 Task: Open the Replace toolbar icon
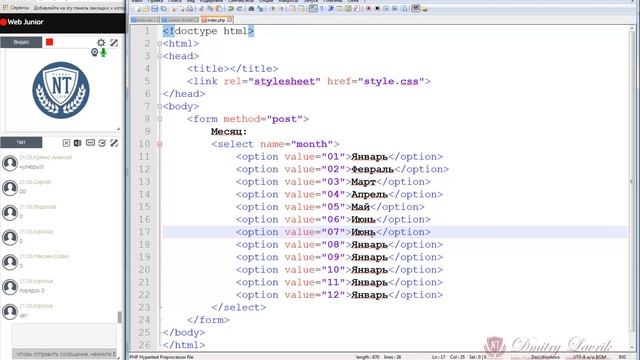[x=260, y=9]
